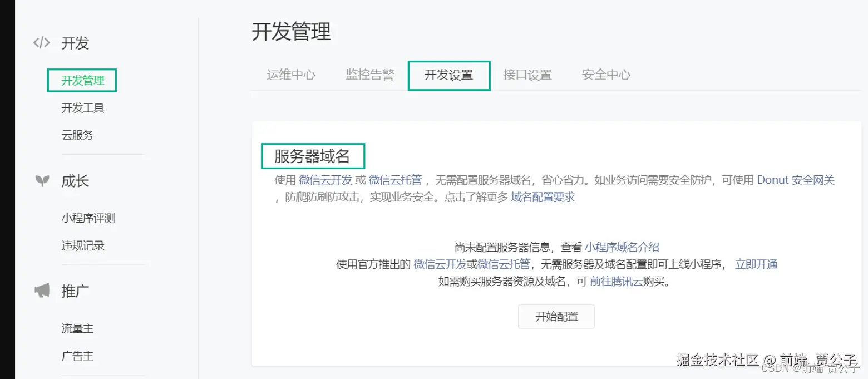
Task: Open the Donut 安全网关 link
Action: click(x=796, y=179)
